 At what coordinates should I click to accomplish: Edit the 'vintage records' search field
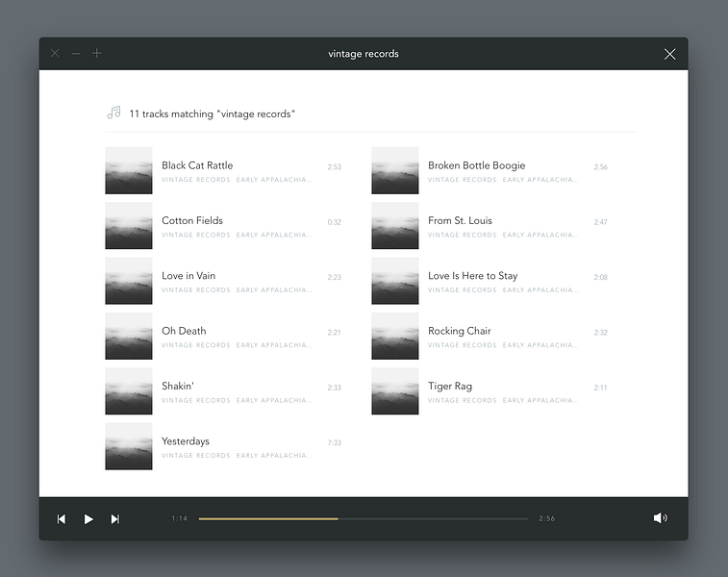click(364, 54)
